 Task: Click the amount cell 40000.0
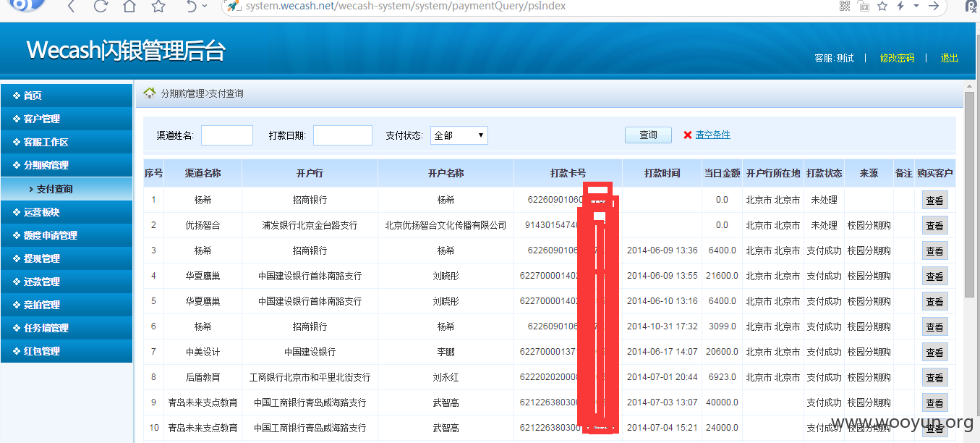click(x=722, y=402)
